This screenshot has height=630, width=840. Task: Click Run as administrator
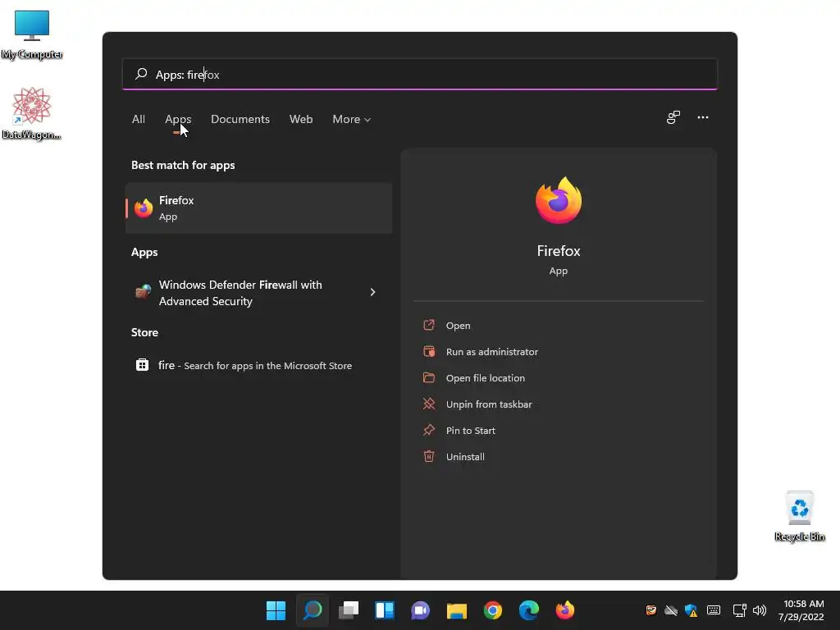492,351
